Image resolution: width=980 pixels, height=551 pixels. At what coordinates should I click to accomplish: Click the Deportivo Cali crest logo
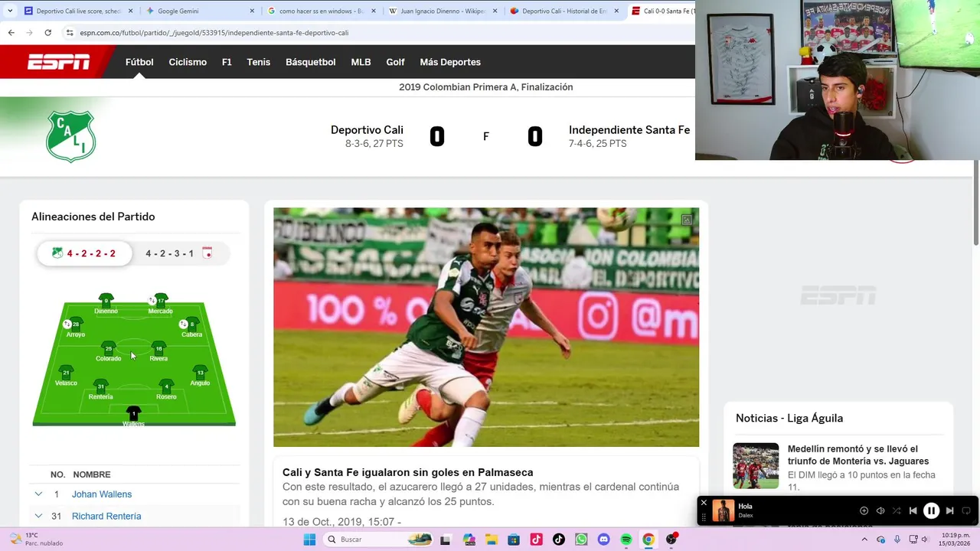point(70,136)
